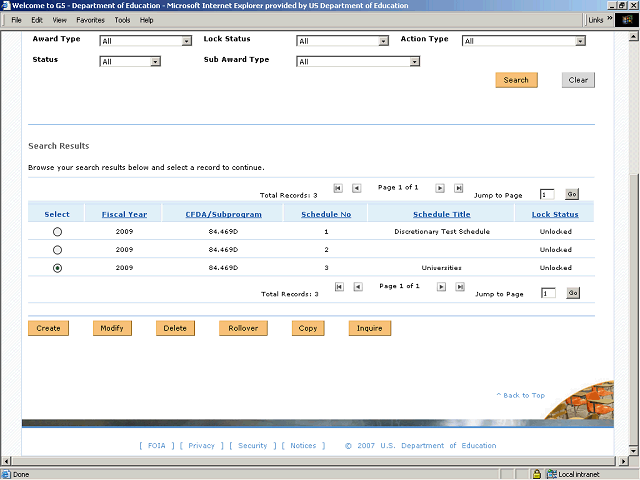Go to last page in top pager
The image size is (640, 480).
pos(459,188)
